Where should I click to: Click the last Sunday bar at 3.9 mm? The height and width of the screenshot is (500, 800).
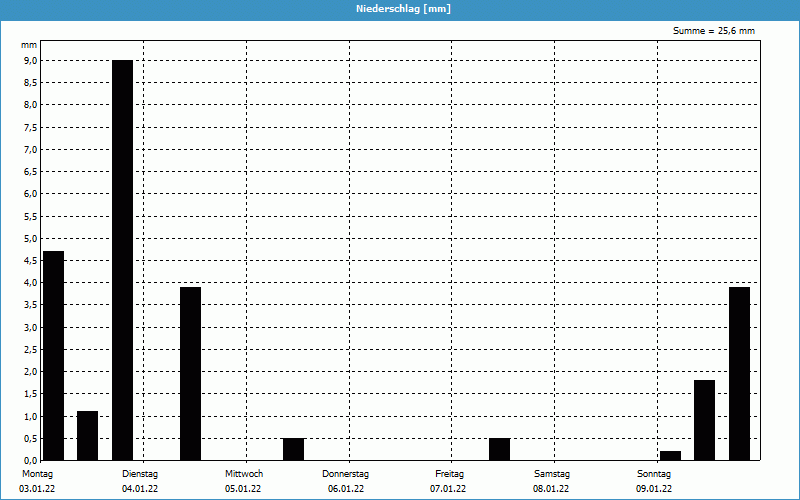coord(739,373)
